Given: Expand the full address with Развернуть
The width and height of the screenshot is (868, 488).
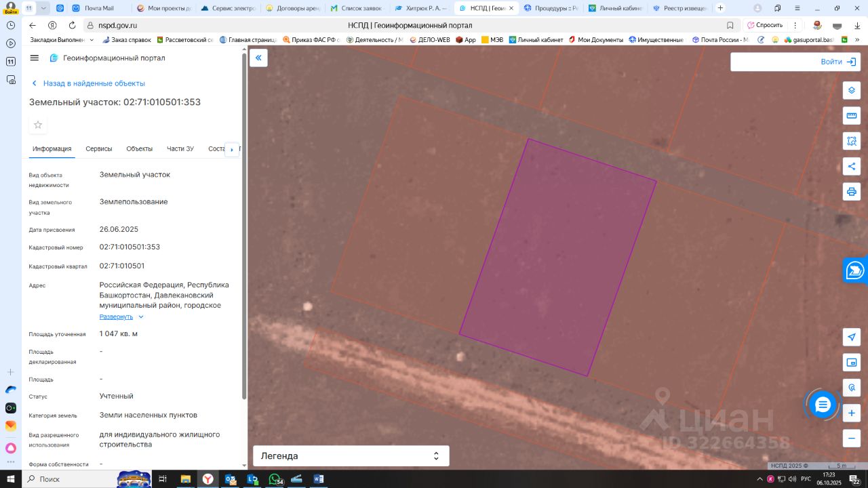Looking at the screenshot, I should [121, 317].
